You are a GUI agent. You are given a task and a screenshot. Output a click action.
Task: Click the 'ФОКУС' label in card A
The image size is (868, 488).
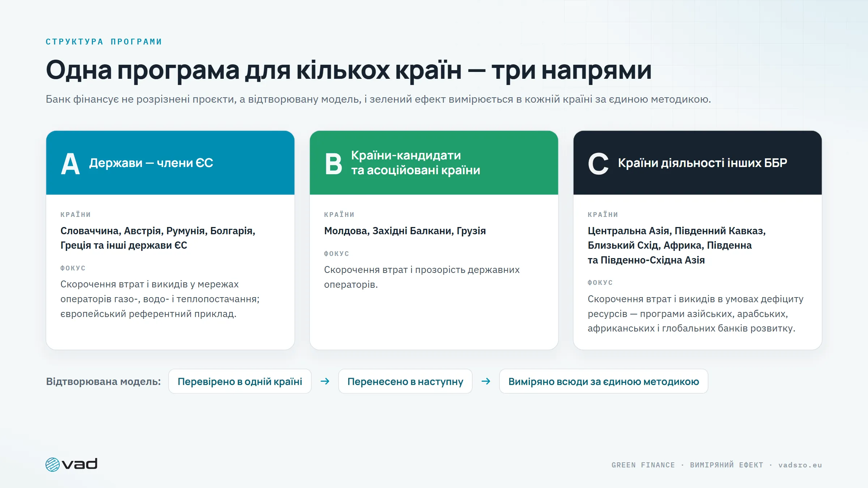coord(73,268)
